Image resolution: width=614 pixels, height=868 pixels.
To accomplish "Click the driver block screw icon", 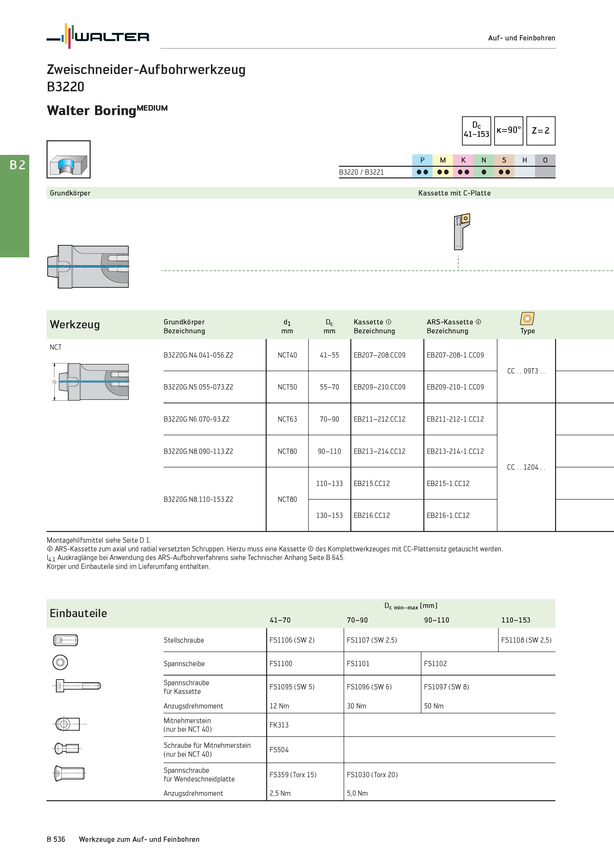I will pyautogui.click(x=67, y=748).
